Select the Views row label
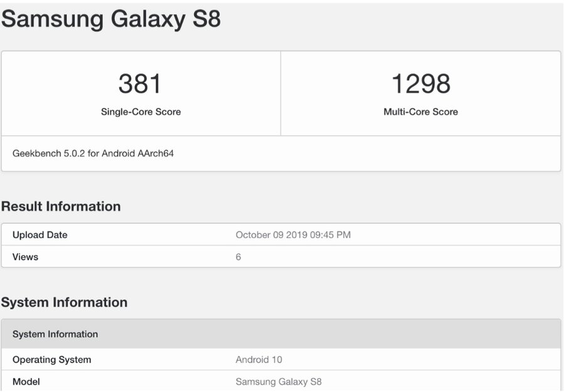565x392 pixels. [25, 257]
